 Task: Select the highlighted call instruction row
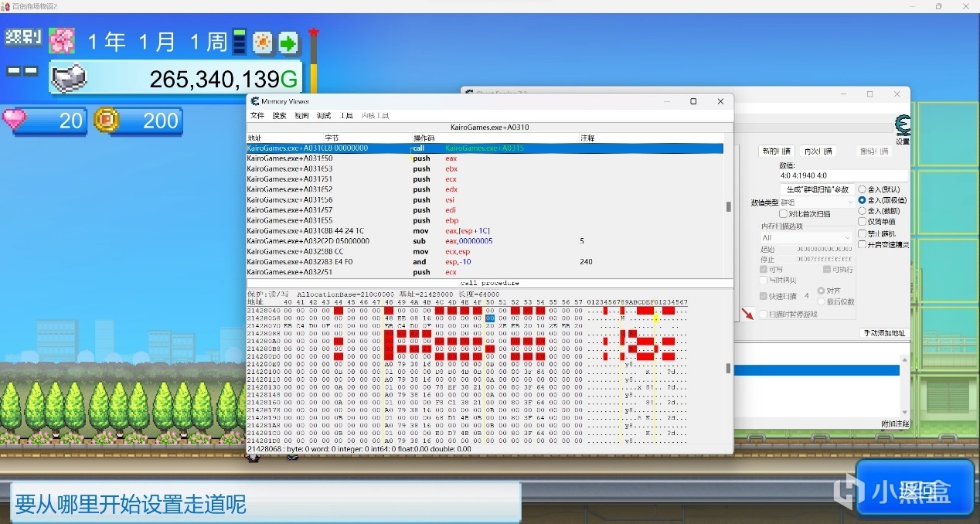[485, 148]
